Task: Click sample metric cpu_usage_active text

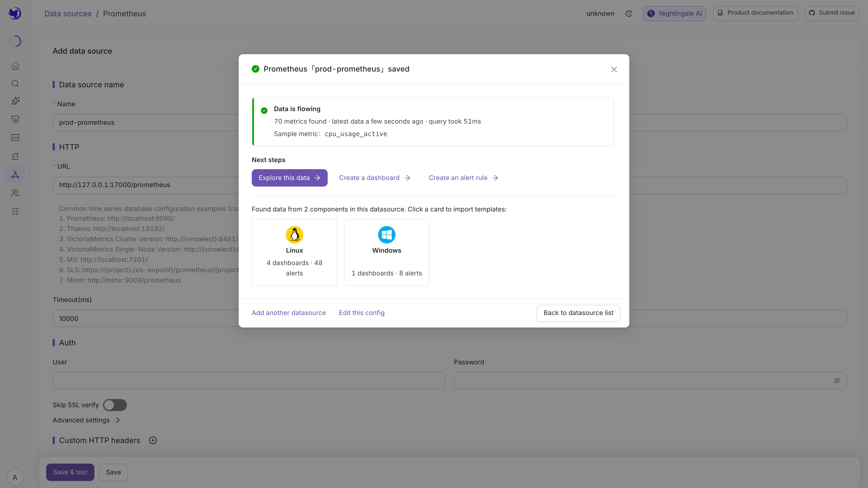Action: click(356, 134)
